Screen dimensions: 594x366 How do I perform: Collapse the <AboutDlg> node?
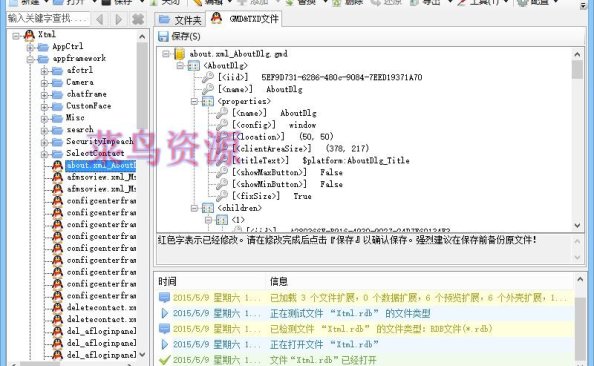(180, 66)
